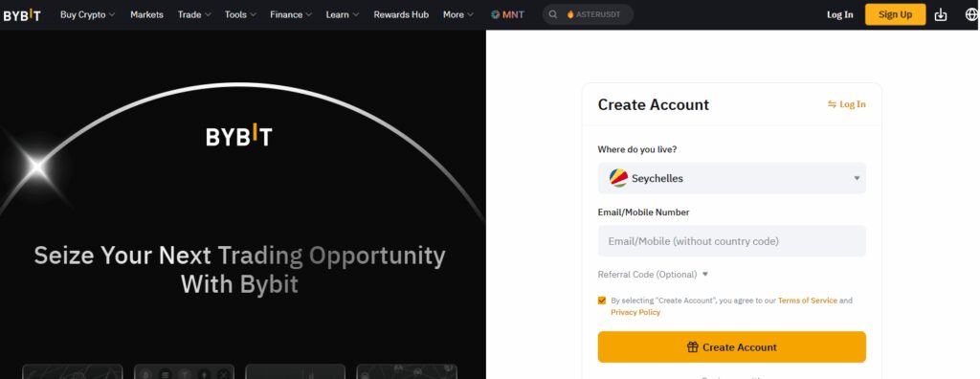Expand the More menu
This screenshot has height=379, width=980.
(x=458, y=14)
